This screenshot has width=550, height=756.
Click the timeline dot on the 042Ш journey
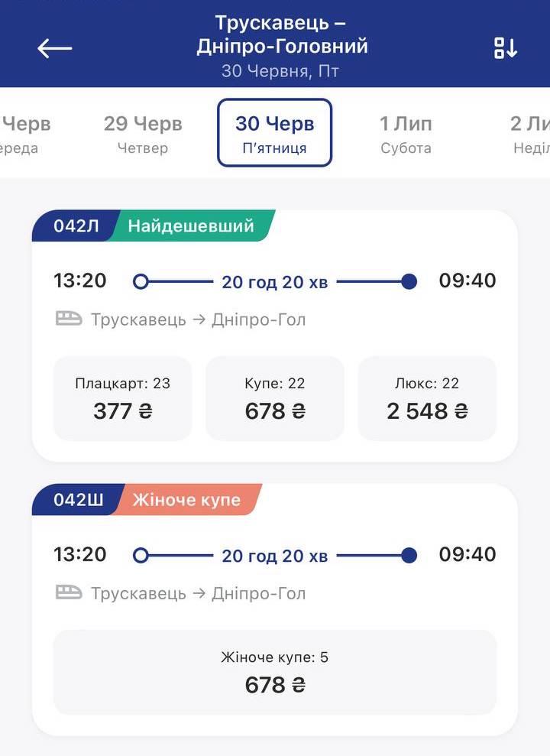click(x=410, y=556)
